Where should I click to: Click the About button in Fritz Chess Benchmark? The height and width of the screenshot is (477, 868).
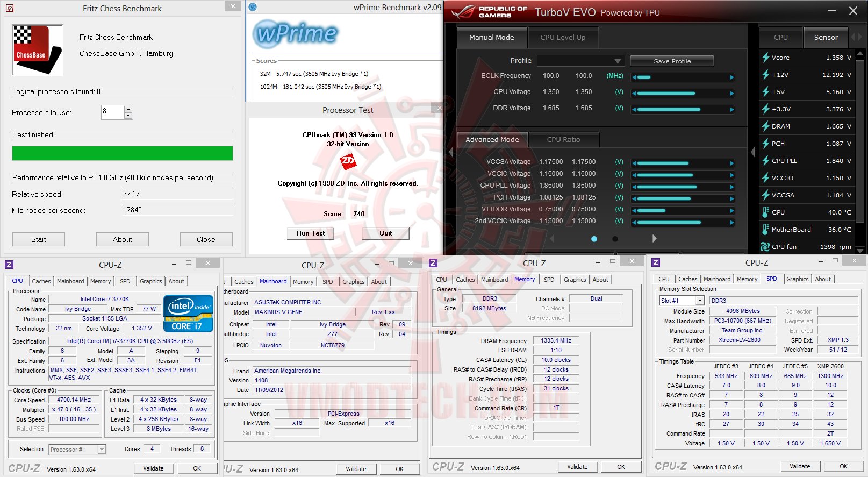123,239
